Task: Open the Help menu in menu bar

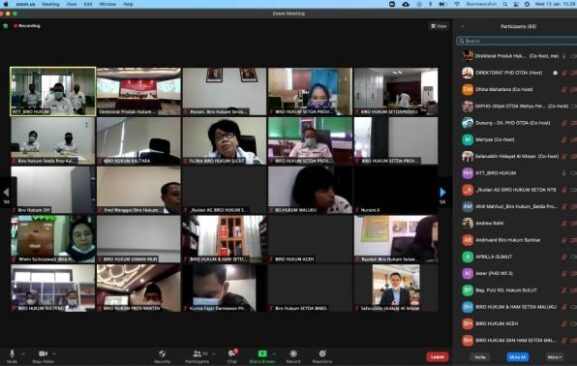Action: [x=128, y=4]
